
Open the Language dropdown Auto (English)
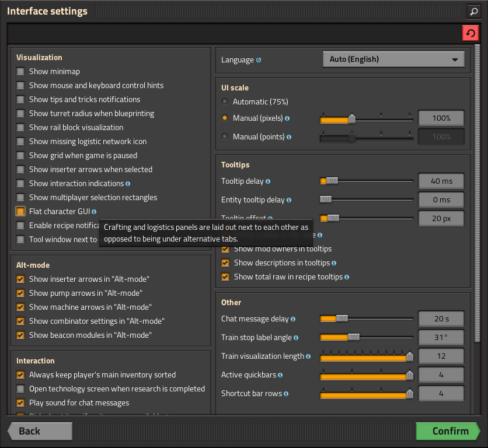click(393, 60)
